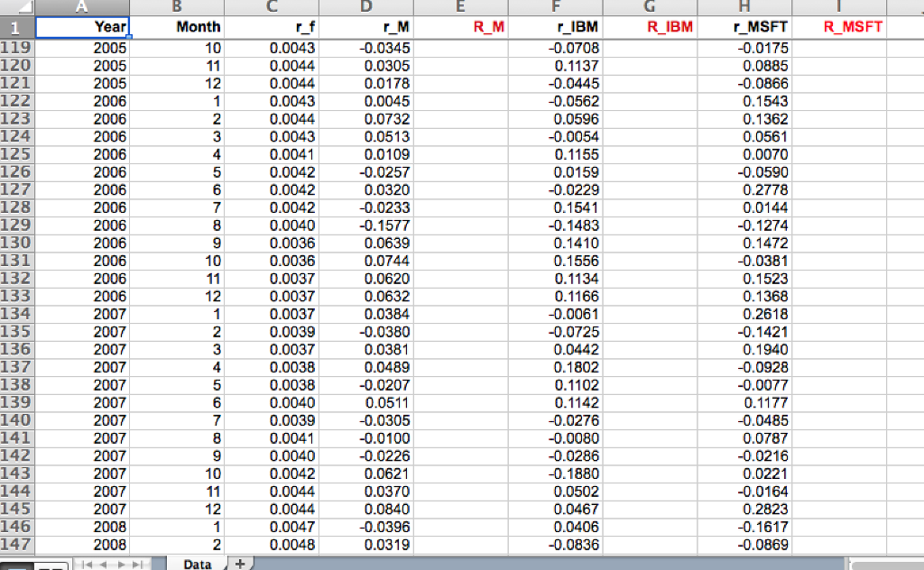This screenshot has width=924, height=570.
Task: Select the 'r_MSFT' header cell
Action: [744, 27]
